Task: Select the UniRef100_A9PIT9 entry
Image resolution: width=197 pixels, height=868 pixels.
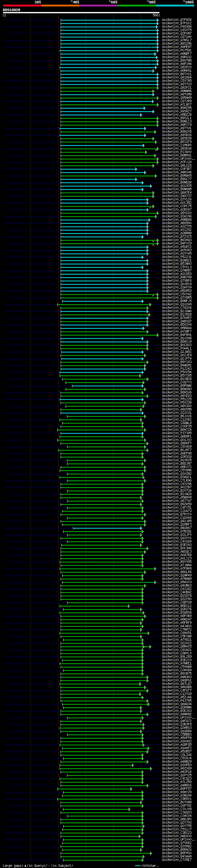Action: click(177, 125)
